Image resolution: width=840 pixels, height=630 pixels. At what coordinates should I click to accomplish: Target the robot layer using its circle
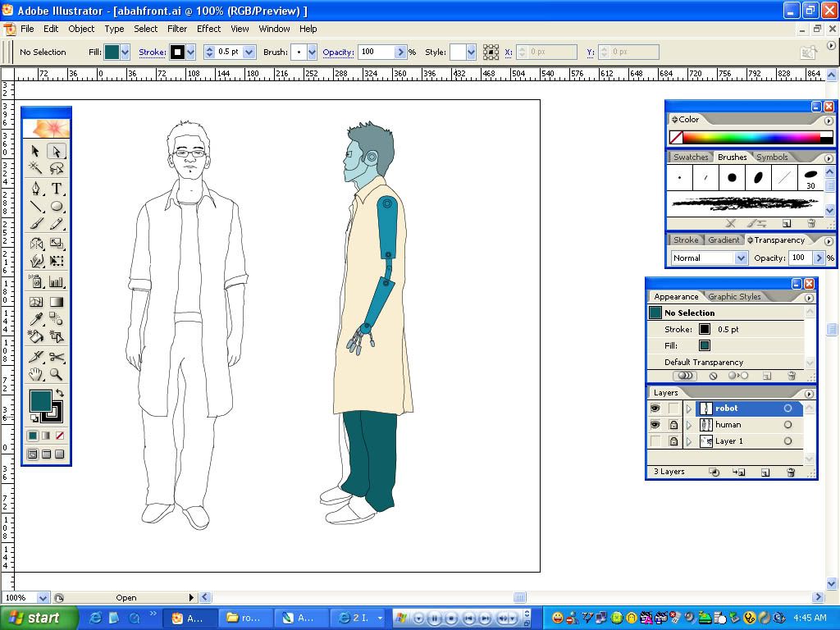pos(787,409)
